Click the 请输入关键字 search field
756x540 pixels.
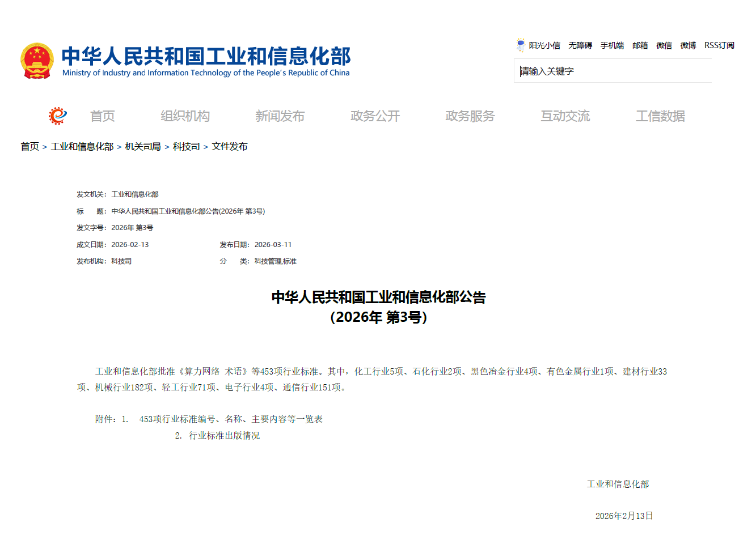(613, 70)
